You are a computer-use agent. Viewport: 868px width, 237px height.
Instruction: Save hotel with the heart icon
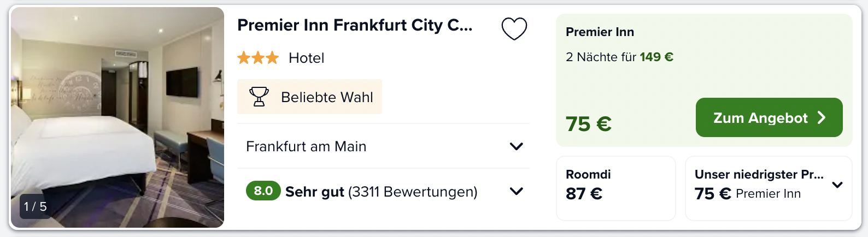coord(514,29)
